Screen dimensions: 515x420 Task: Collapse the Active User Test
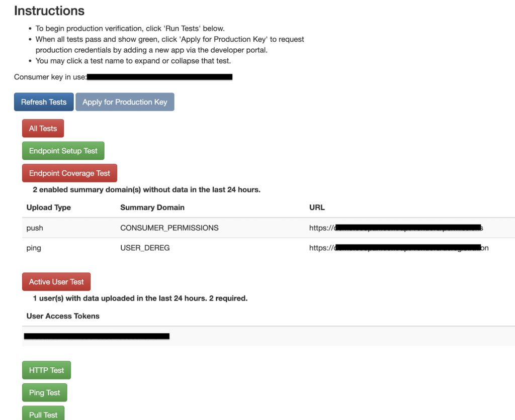56,281
